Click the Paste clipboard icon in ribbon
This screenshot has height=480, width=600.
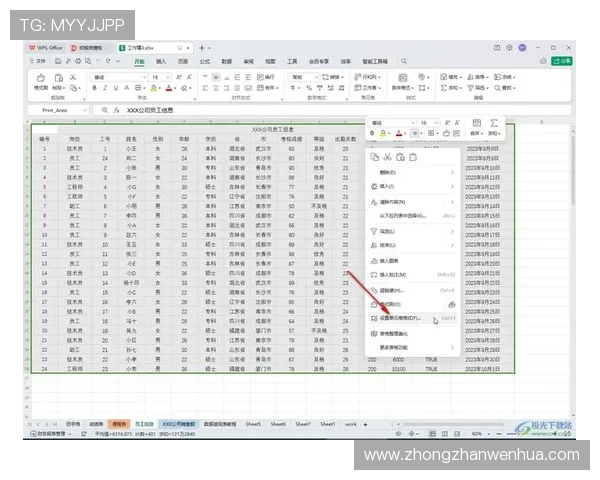[59, 78]
